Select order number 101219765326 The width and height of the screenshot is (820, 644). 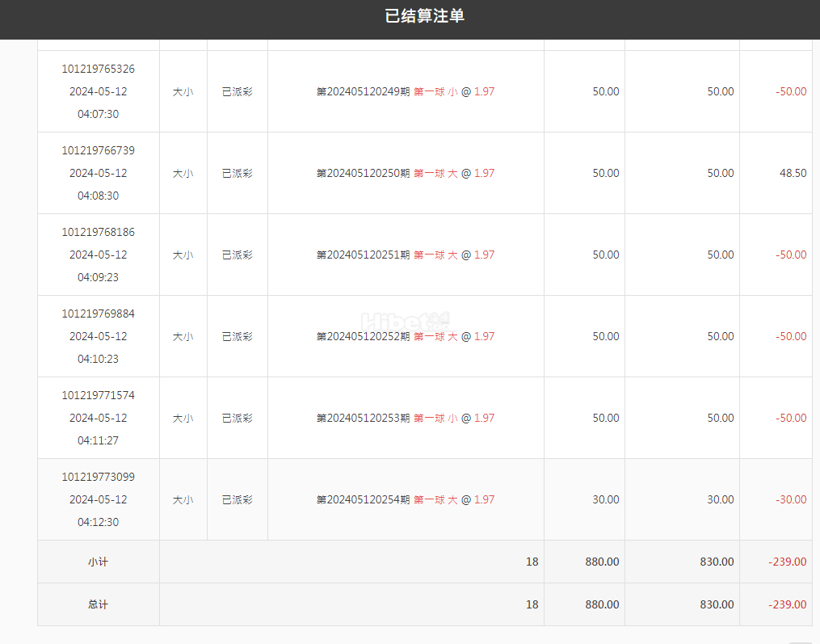click(x=99, y=69)
